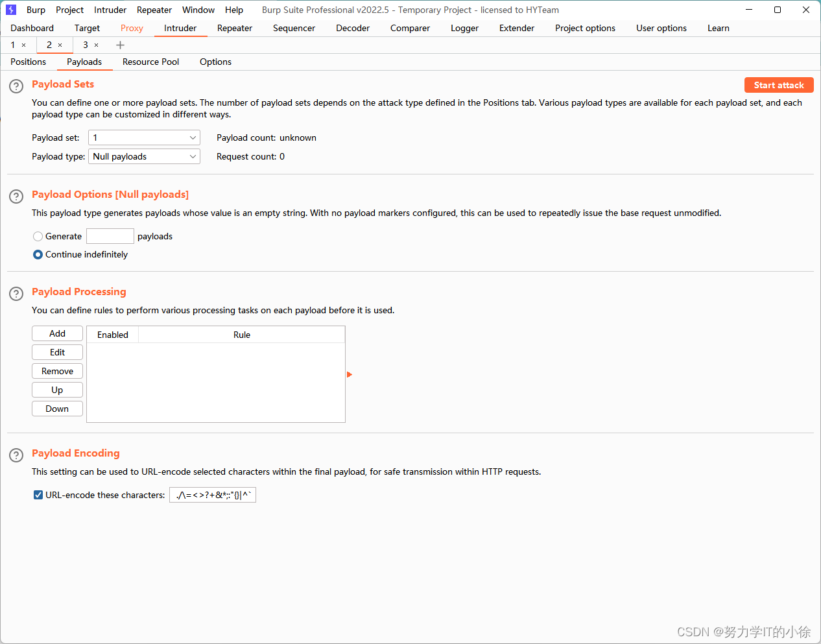
Task: Select Intruder attack tab 2
Action: (49, 45)
